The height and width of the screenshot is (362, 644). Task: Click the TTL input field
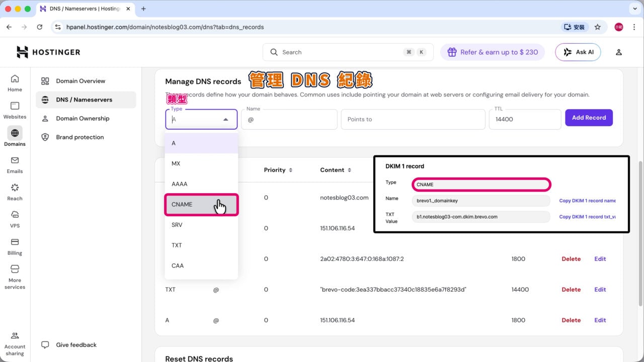[525, 119]
